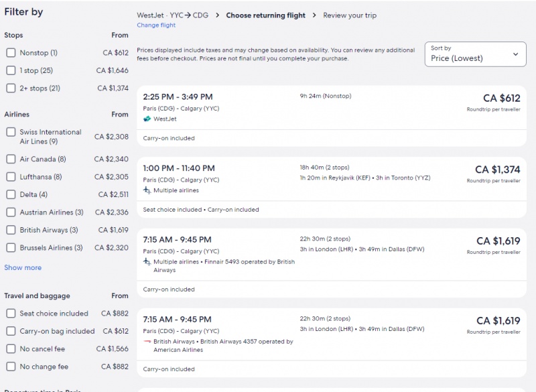Image resolution: width=536 pixels, height=392 pixels.
Task: Select the 7:15 AM flight with Finnair 5493
Action: click(332, 263)
